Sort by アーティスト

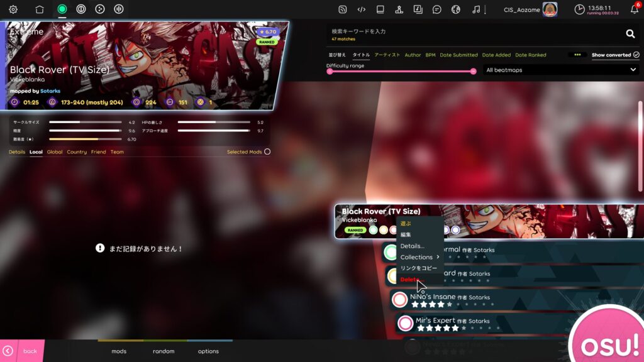387,55
